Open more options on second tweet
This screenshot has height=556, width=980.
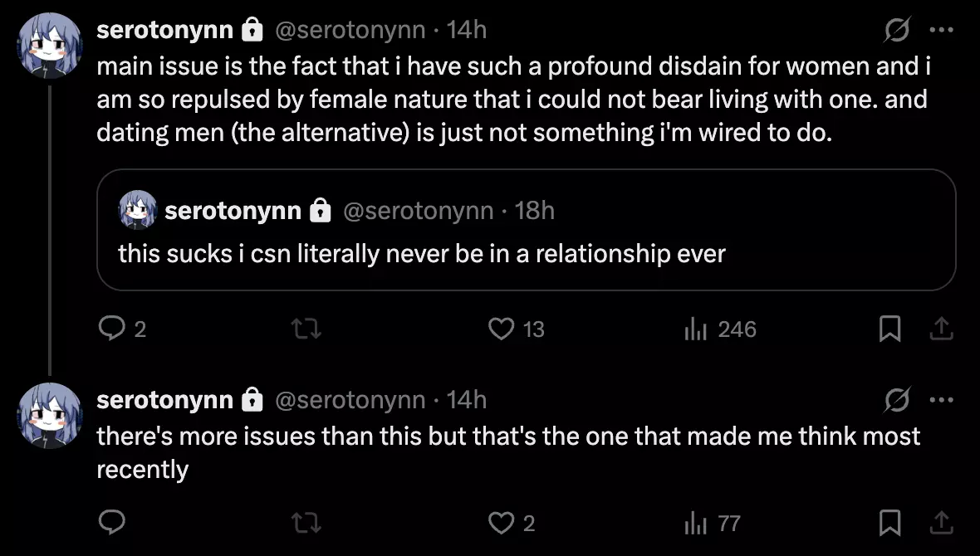[x=941, y=400]
